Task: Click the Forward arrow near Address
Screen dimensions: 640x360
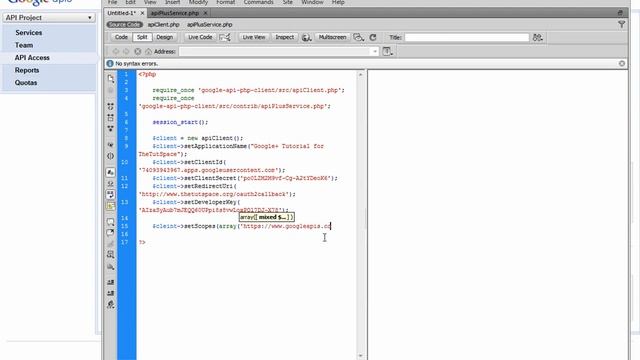Action: [126, 51]
